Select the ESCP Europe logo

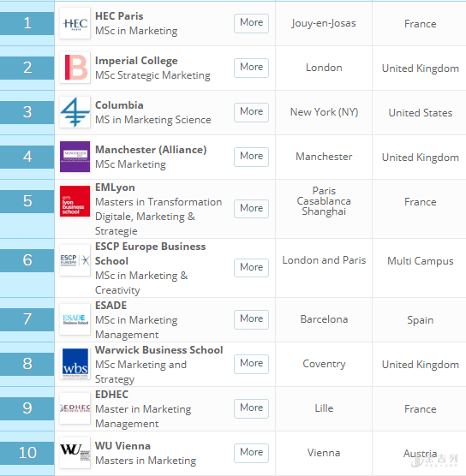[x=75, y=260]
